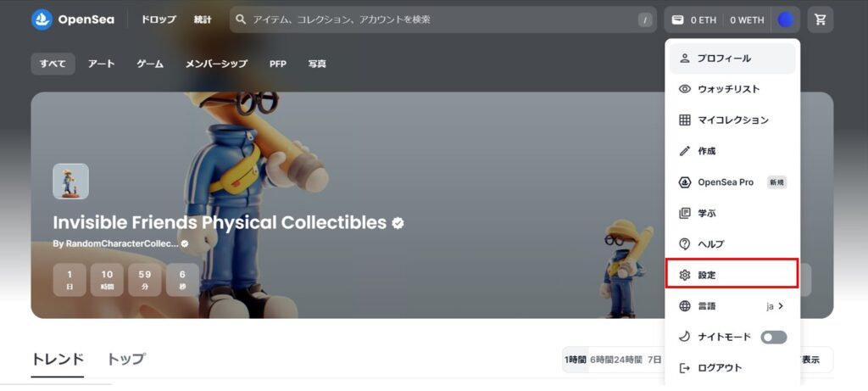The height and width of the screenshot is (391, 868).
Task: Click the OpenSea sailboat logo
Action: 42,20
